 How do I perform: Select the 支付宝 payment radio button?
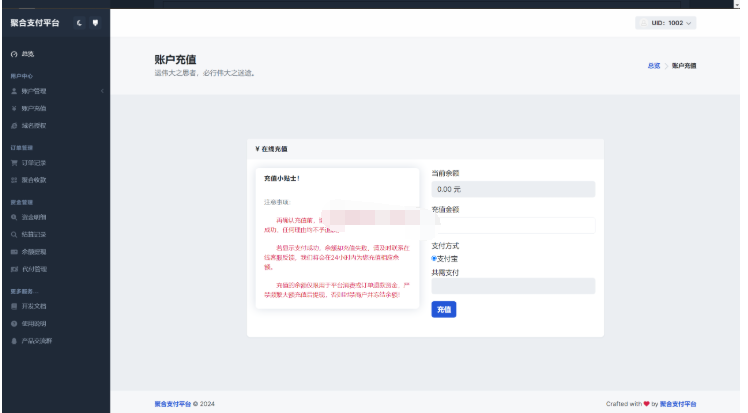pos(434,258)
